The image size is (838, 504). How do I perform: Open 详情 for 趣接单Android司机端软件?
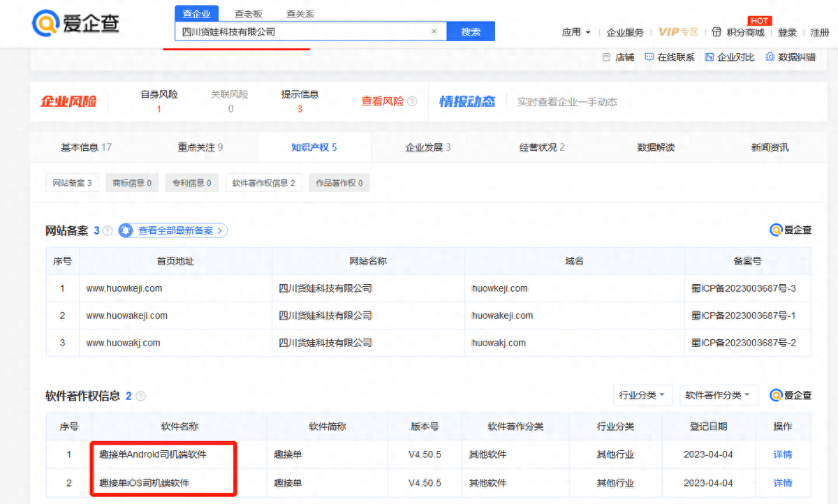(x=783, y=454)
